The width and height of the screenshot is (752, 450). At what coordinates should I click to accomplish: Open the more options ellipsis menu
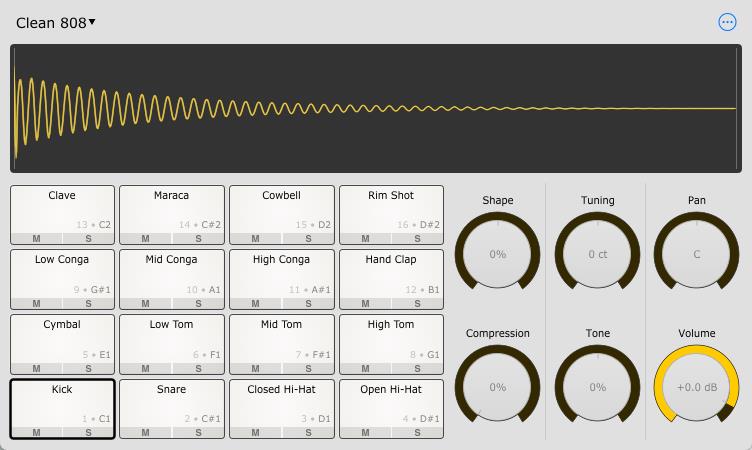click(727, 22)
